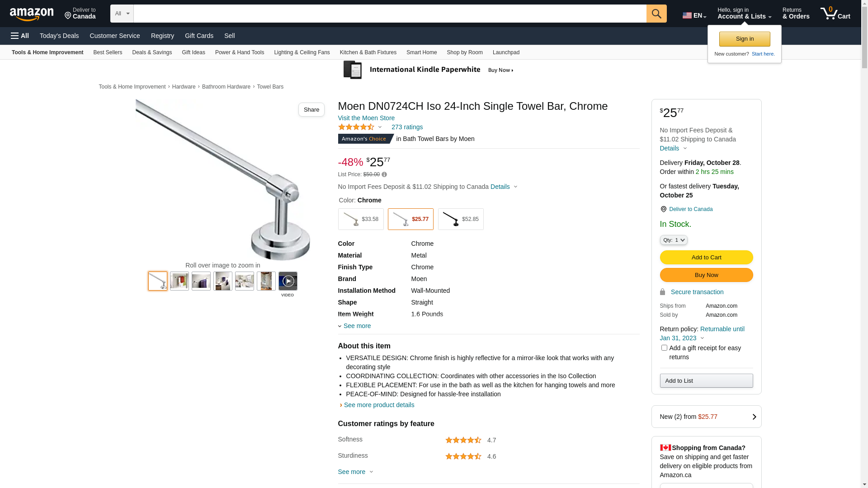Go to Amazon home via logo
Image resolution: width=868 pixels, height=488 pixels.
[32, 14]
